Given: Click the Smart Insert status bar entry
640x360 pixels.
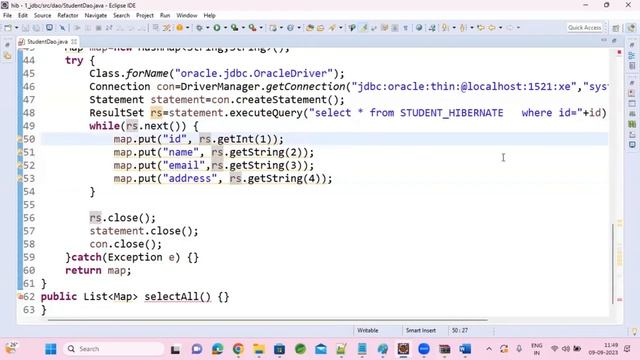Looking at the screenshot, I should pos(421,331).
